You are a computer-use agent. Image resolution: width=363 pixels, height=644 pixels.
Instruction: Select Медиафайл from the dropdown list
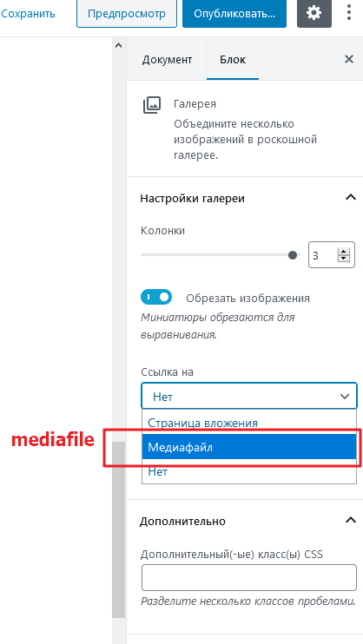click(x=249, y=447)
